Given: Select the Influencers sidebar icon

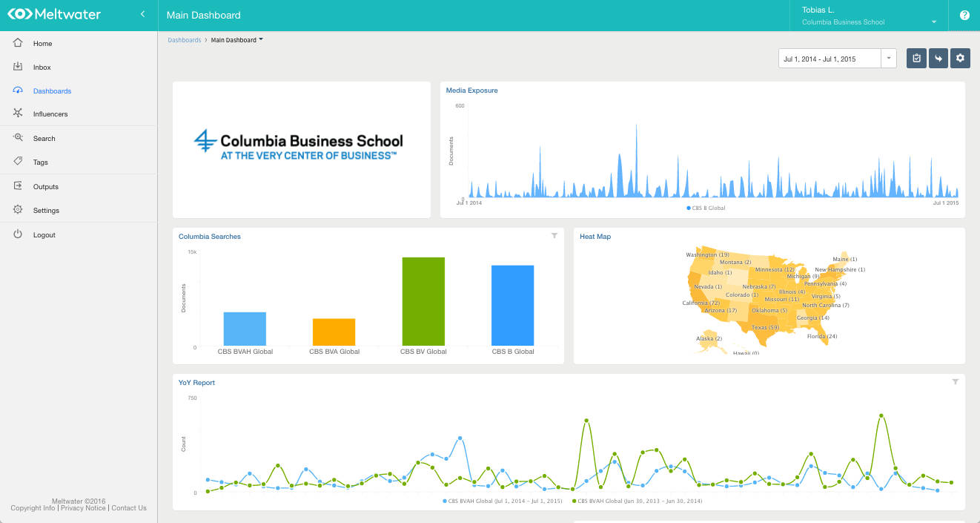Looking at the screenshot, I should tap(50, 114).
